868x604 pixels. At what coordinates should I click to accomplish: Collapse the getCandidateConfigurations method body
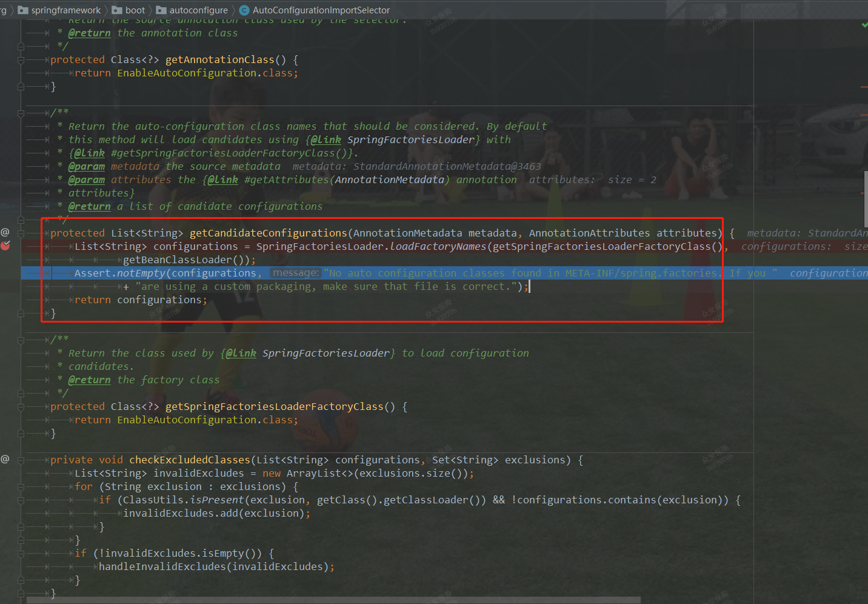click(x=21, y=233)
